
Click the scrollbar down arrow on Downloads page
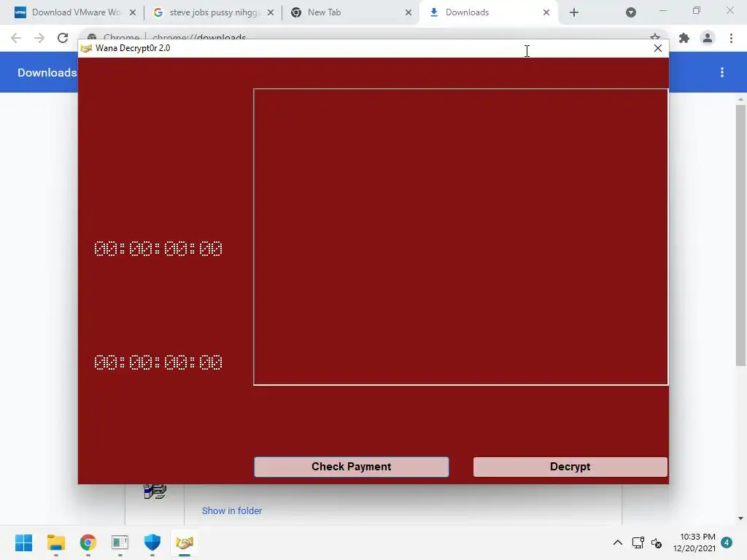click(x=740, y=518)
